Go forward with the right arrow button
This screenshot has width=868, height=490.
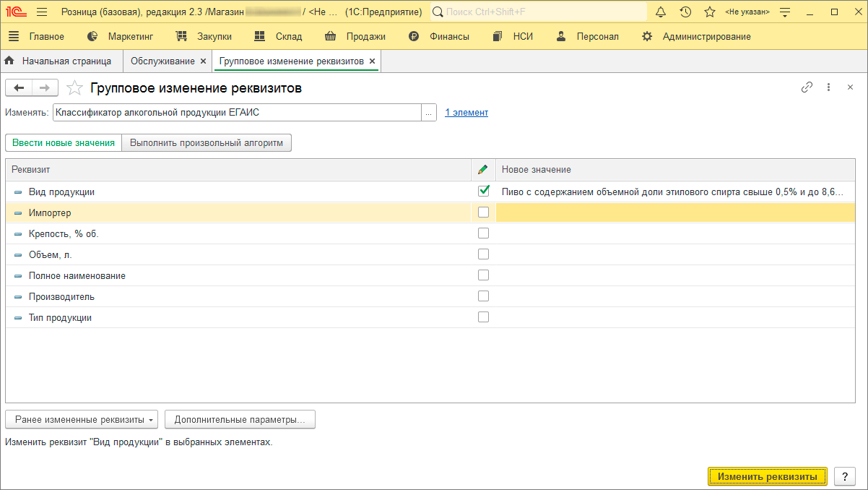point(45,88)
